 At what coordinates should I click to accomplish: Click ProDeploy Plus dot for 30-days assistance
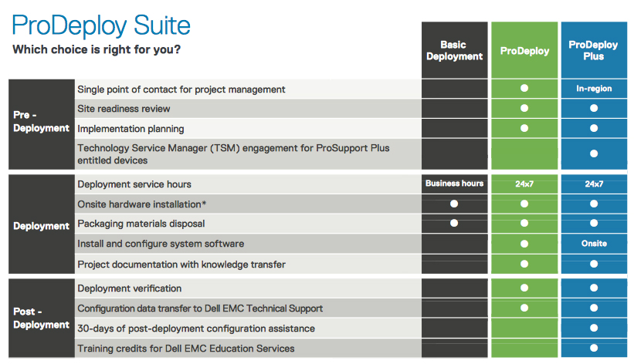(x=594, y=328)
